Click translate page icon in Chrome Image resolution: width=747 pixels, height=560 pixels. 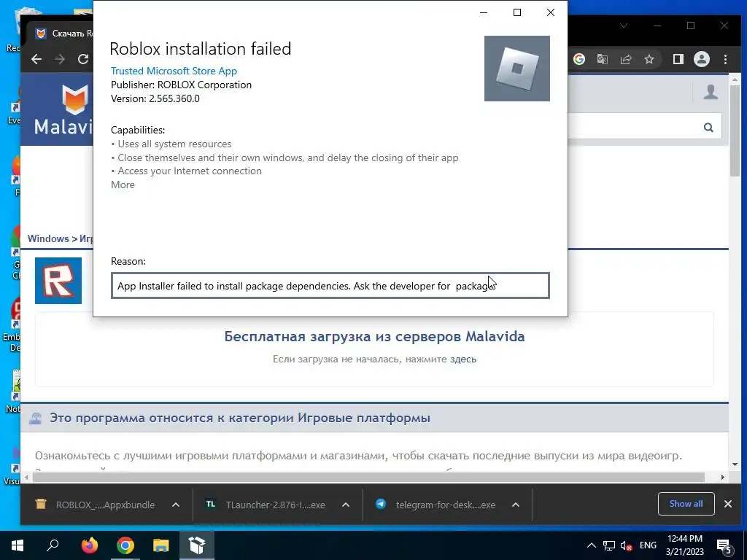(x=603, y=59)
